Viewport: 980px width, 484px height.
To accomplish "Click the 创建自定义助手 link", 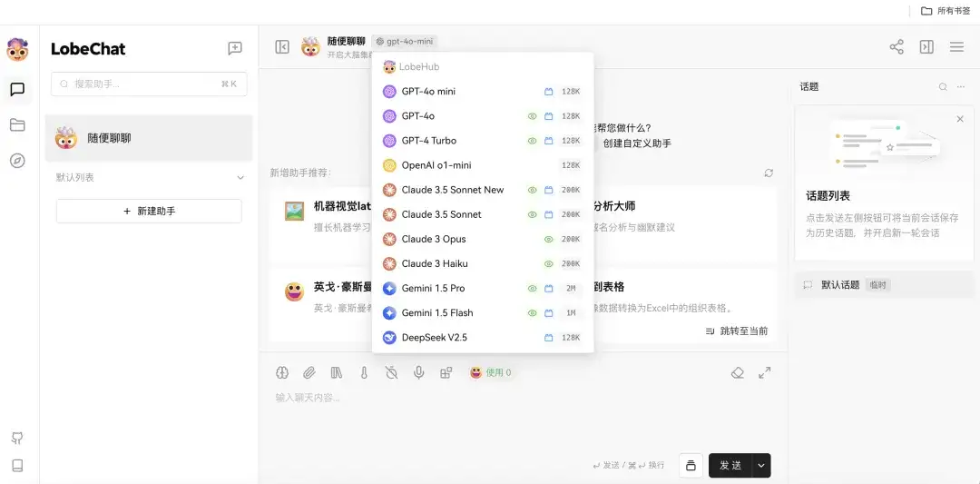I will pos(637,143).
